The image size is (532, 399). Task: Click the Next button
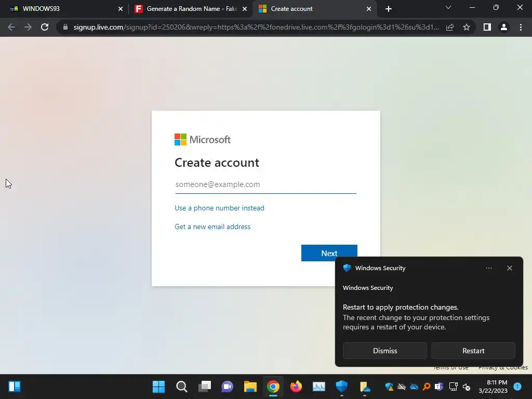click(329, 253)
